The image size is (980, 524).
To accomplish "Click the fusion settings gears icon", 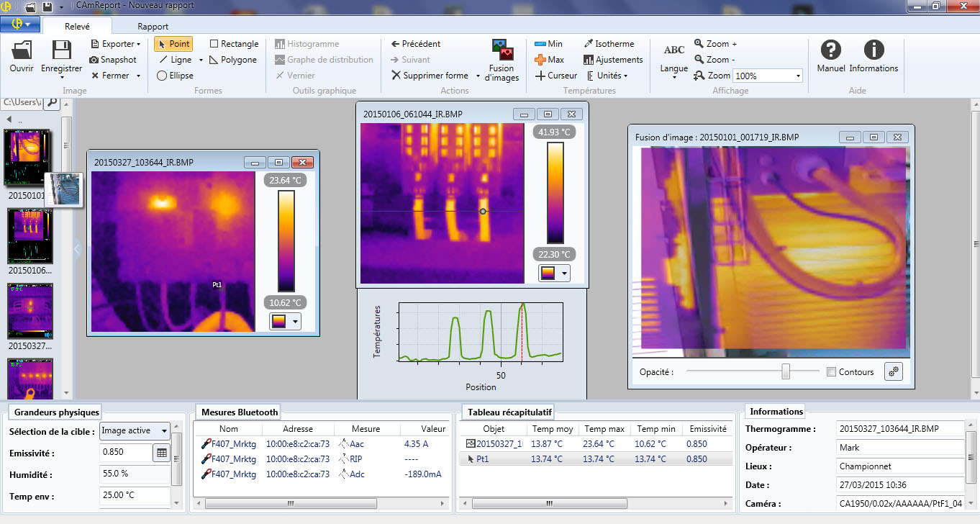I will pyautogui.click(x=893, y=372).
